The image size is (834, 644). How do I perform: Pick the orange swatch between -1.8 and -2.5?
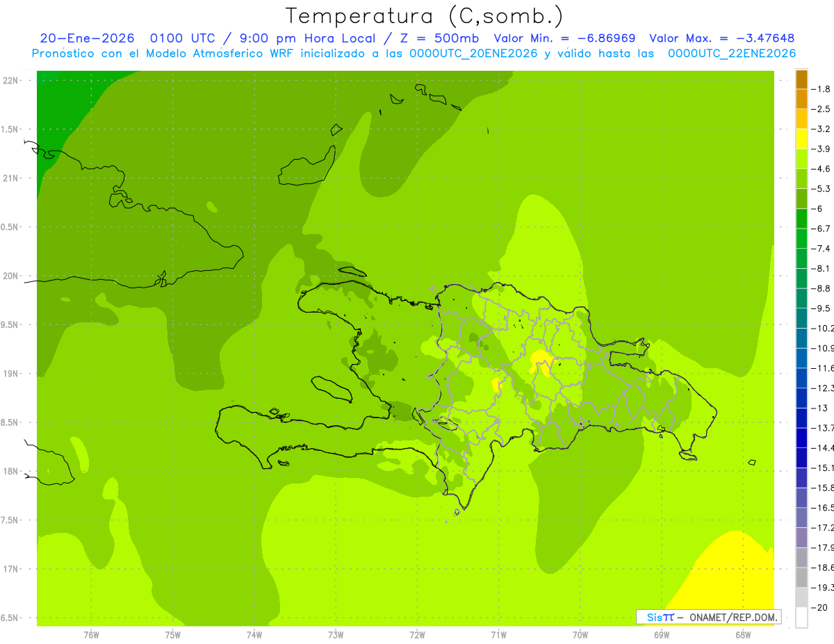click(x=801, y=99)
